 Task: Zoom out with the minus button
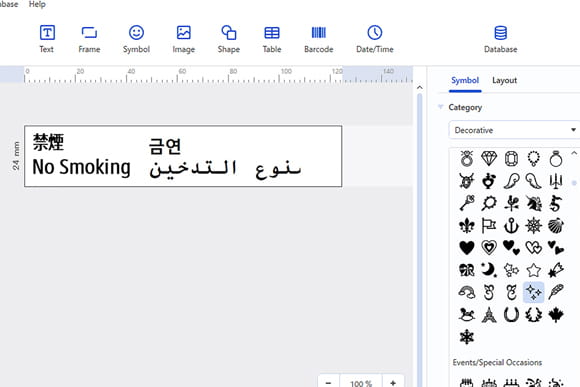pos(328,383)
